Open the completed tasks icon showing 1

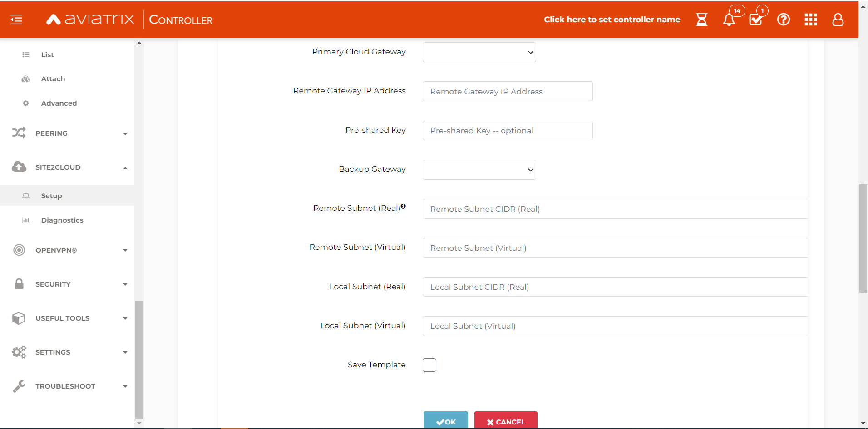point(755,19)
